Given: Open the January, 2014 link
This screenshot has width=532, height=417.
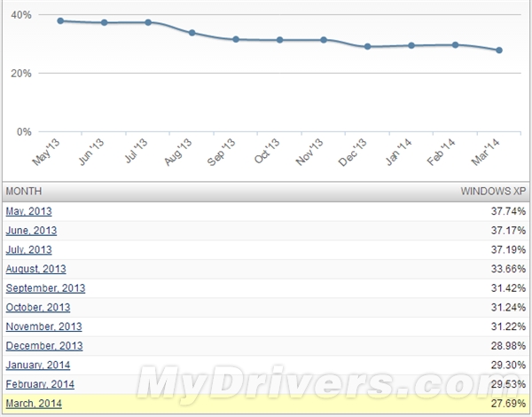Looking at the screenshot, I should (38, 365).
